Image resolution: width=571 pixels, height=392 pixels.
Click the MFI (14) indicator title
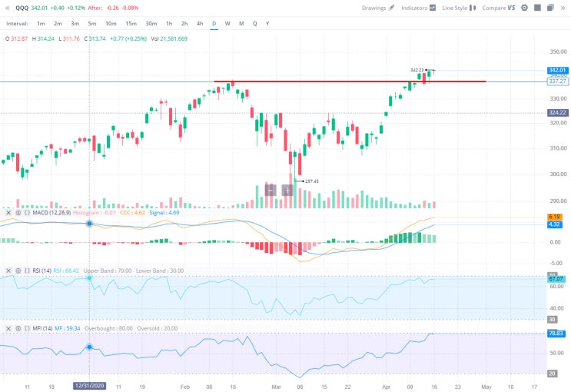pyautogui.click(x=42, y=328)
